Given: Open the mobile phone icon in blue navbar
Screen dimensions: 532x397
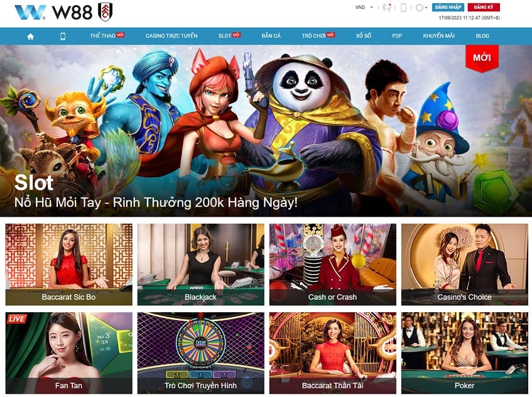Looking at the screenshot, I should [x=63, y=36].
